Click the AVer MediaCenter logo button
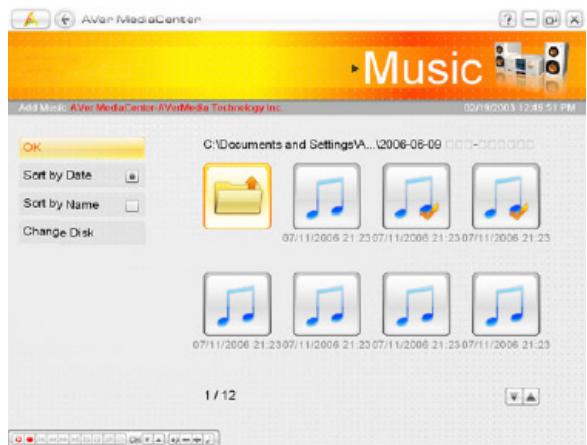 tap(30, 19)
